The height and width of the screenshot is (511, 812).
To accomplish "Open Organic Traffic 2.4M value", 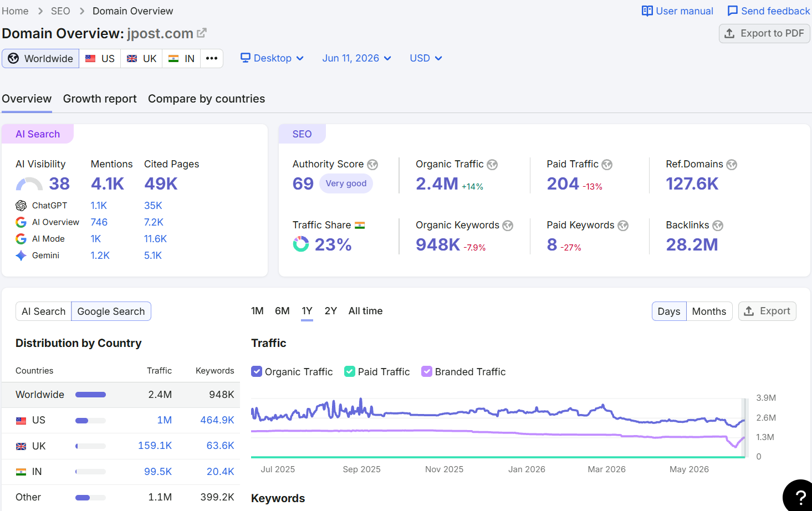I will pos(437,184).
